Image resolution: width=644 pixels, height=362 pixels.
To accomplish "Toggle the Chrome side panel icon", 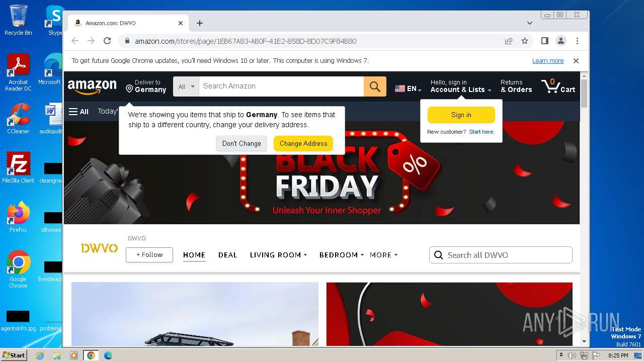I will [544, 41].
